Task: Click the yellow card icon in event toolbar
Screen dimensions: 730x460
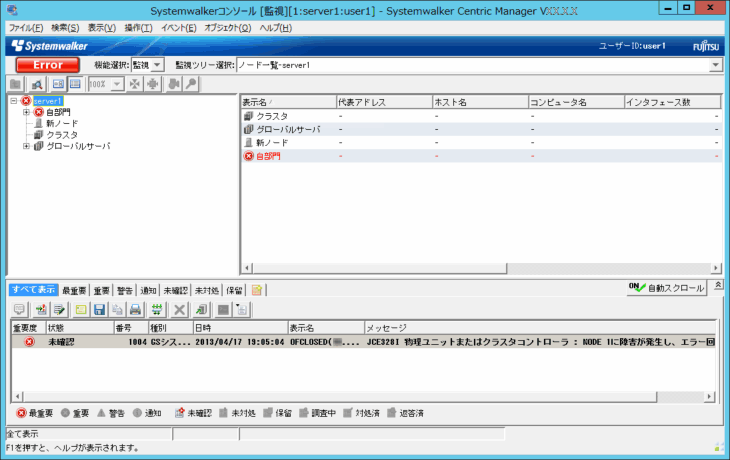Action: [81, 310]
